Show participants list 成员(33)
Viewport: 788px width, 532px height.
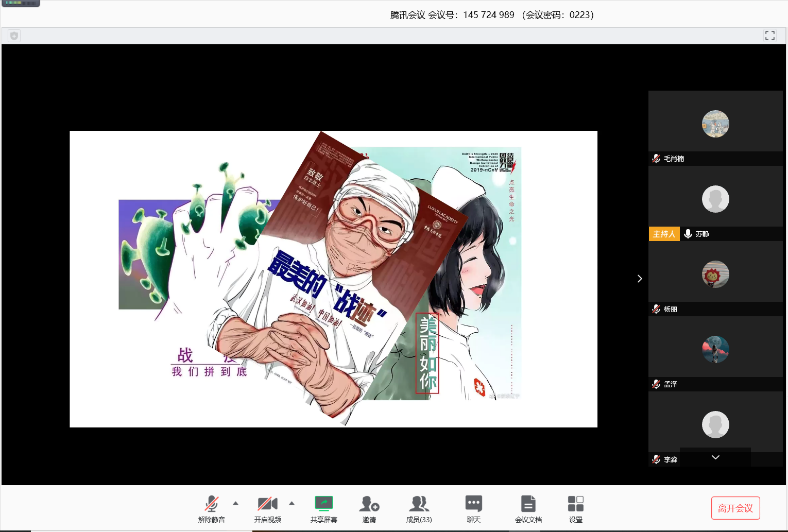419,509
